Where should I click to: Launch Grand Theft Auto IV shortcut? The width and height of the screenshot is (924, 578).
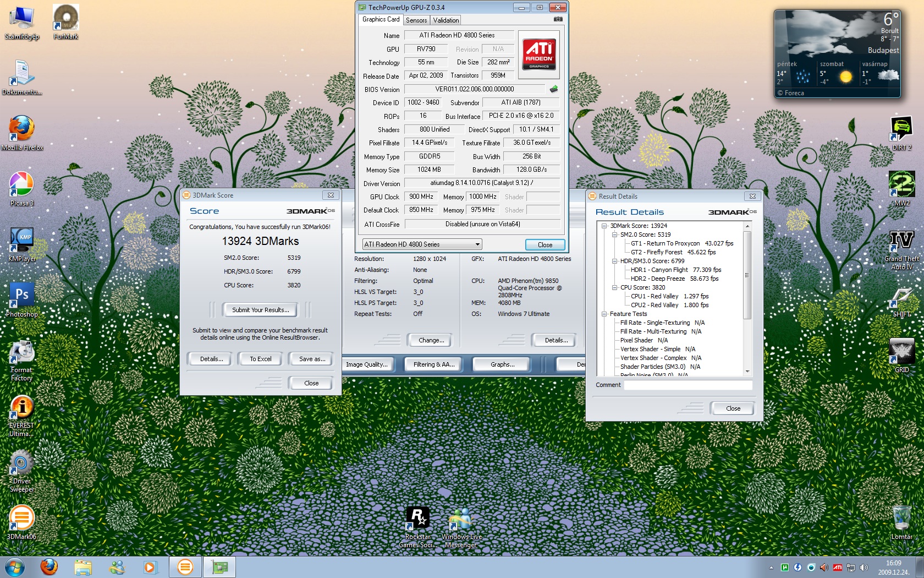tap(902, 249)
